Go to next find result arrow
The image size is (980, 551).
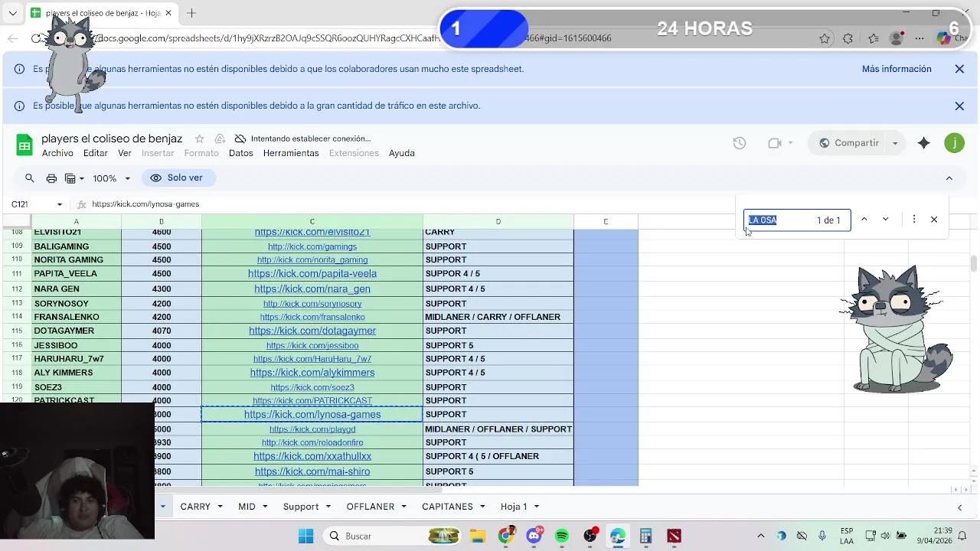coord(885,220)
